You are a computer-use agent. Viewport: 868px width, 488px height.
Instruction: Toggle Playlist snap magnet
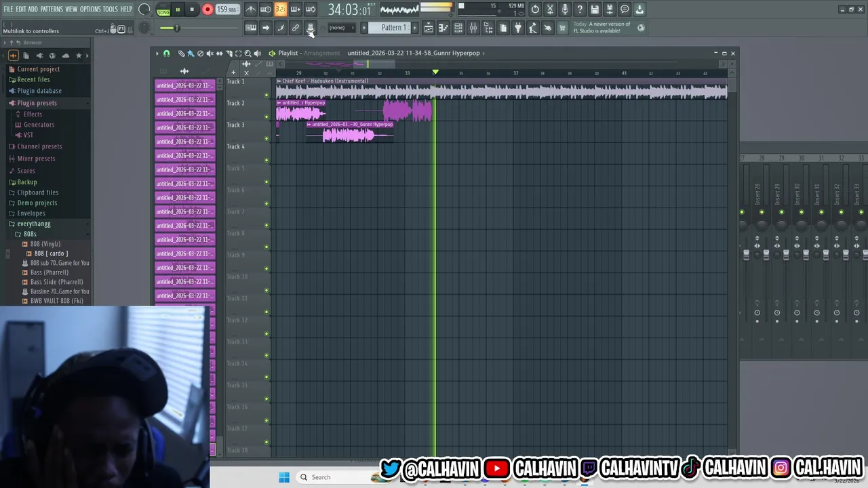(x=166, y=54)
